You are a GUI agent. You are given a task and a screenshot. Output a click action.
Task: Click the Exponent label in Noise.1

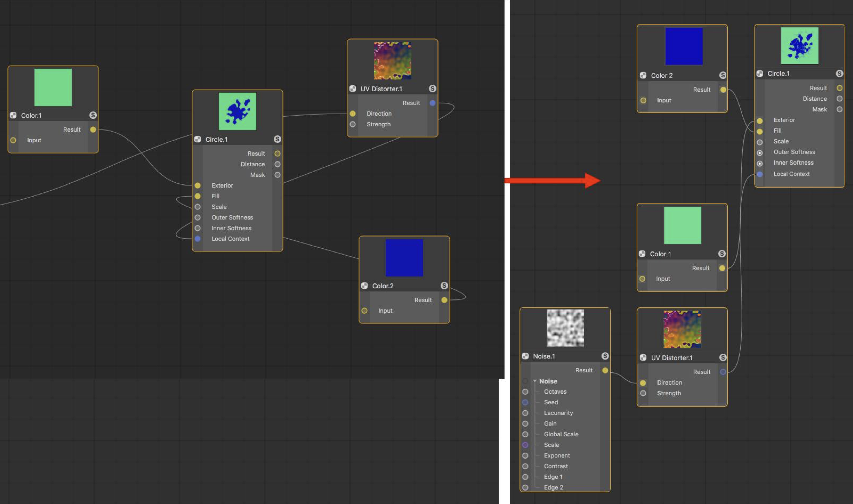pyautogui.click(x=557, y=455)
